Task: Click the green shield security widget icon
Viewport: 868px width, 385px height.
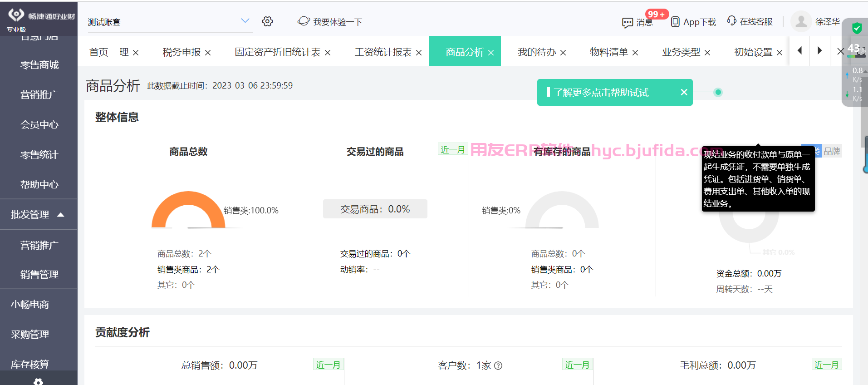Action: click(857, 28)
